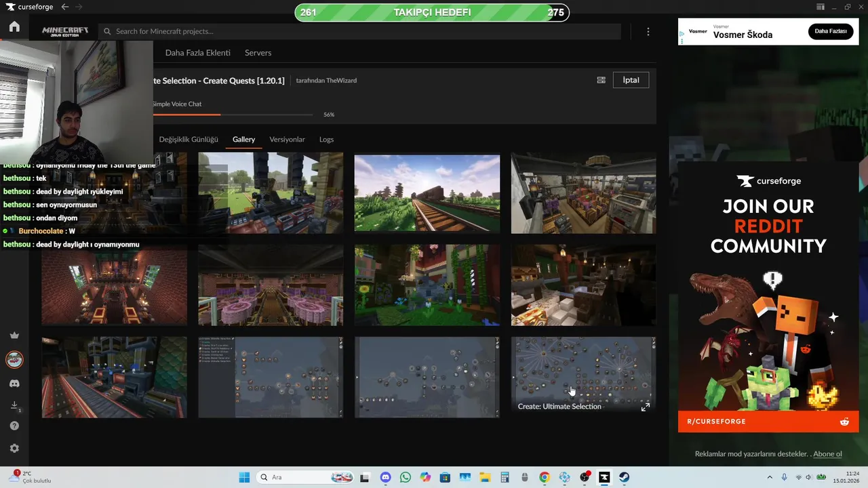The width and height of the screenshot is (868, 488).
Task: Open WhatsApp from the taskbar
Action: pyautogui.click(x=405, y=477)
